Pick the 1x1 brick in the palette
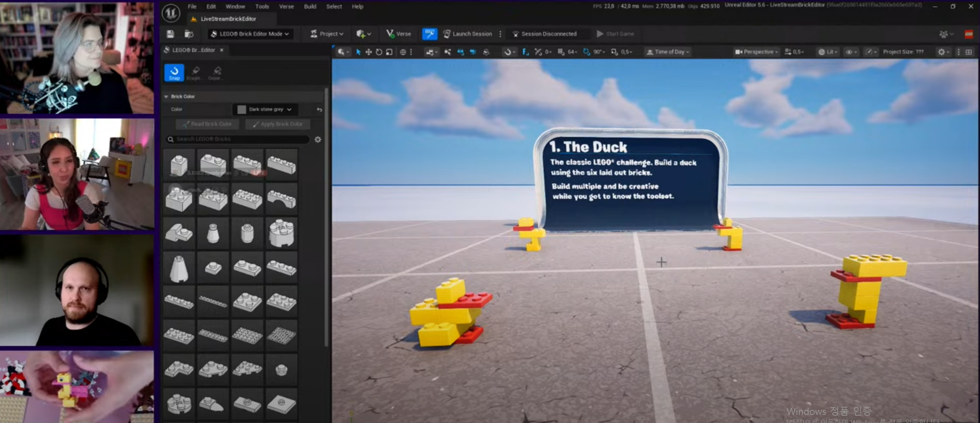 (x=179, y=165)
